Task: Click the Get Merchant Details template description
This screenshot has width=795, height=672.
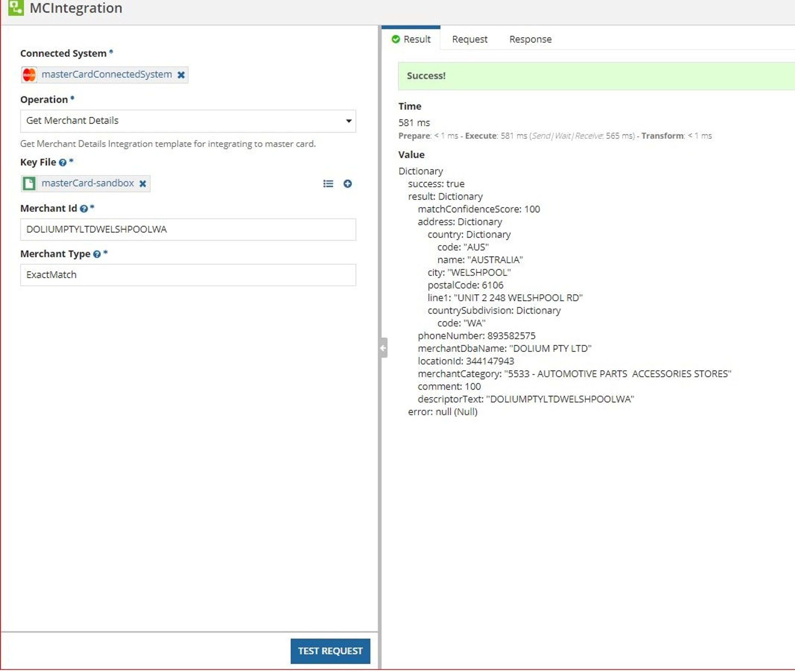Action: point(168,144)
